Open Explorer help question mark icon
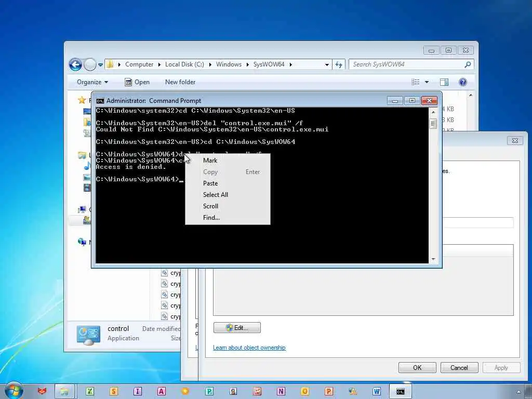Viewport: 532px width, 399px height. [x=463, y=82]
